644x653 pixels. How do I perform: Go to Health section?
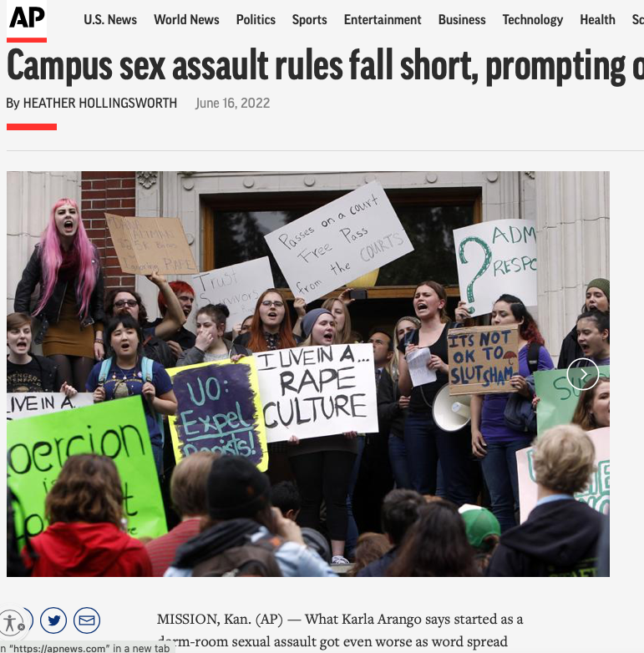tap(597, 19)
